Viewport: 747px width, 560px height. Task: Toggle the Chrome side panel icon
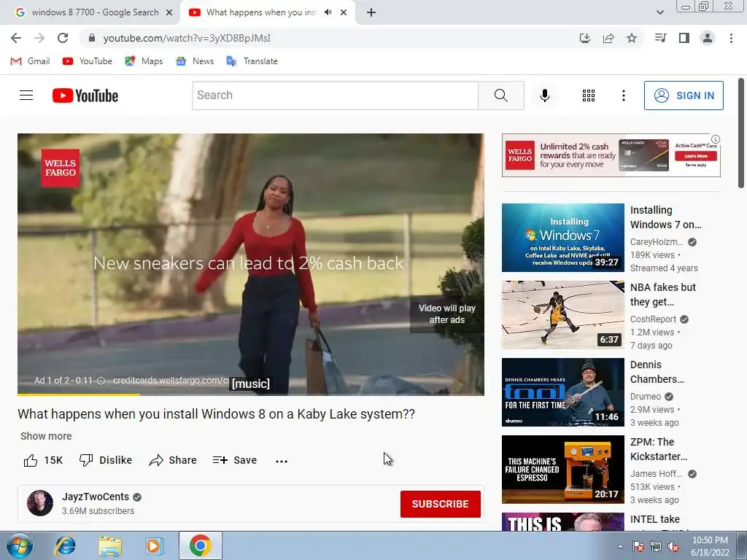click(x=684, y=38)
